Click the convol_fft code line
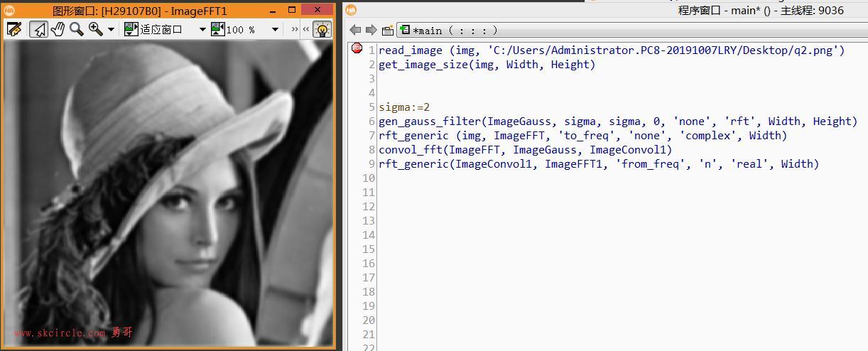The width and height of the screenshot is (868, 351). (x=525, y=150)
